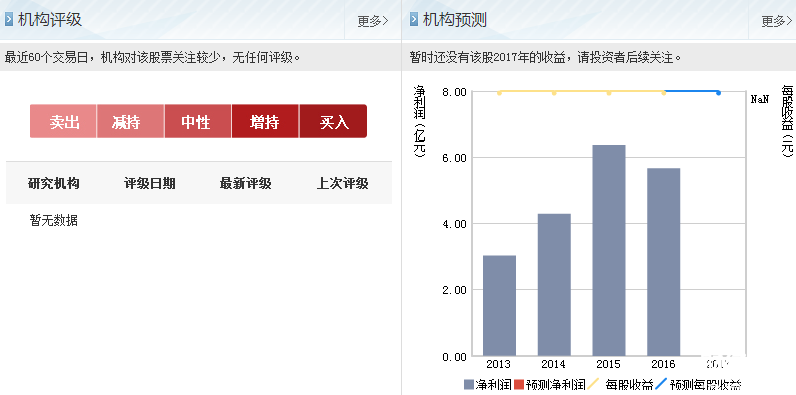Open 更多 link in 机构预测 panel

pos(777,21)
